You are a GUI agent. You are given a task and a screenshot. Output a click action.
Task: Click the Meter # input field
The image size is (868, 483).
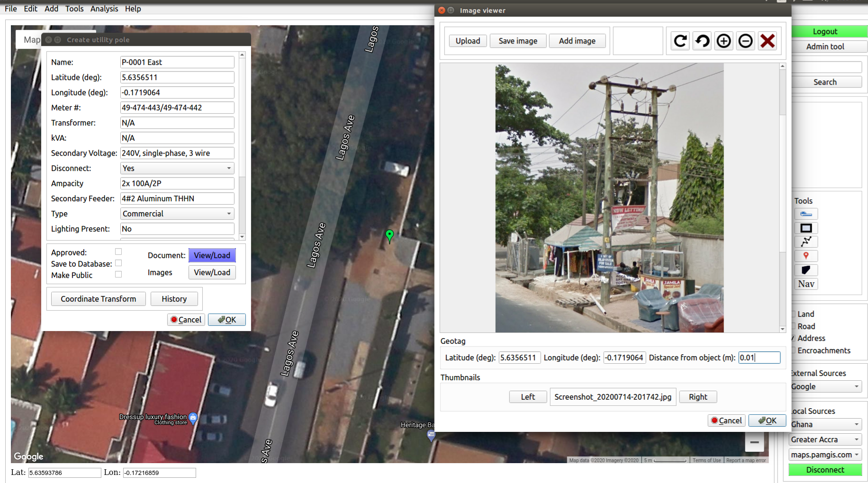[177, 107]
